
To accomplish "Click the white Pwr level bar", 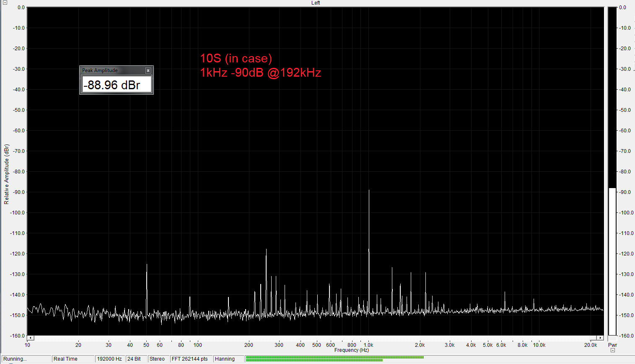I will [x=612, y=262].
